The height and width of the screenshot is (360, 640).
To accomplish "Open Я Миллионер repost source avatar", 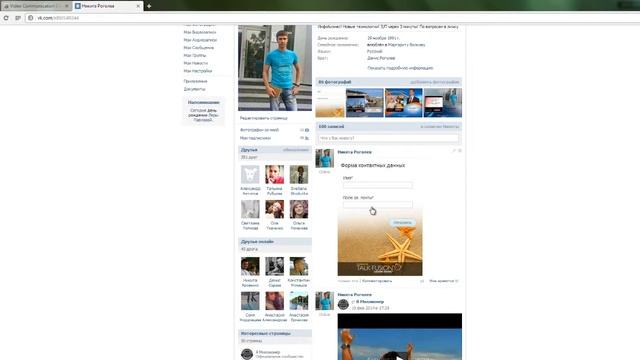I will (x=343, y=304).
